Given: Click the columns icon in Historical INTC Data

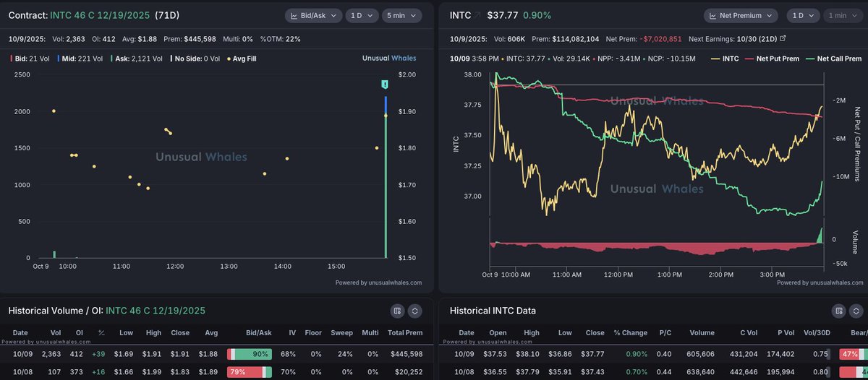Looking at the screenshot, I should [x=838, y=311].
